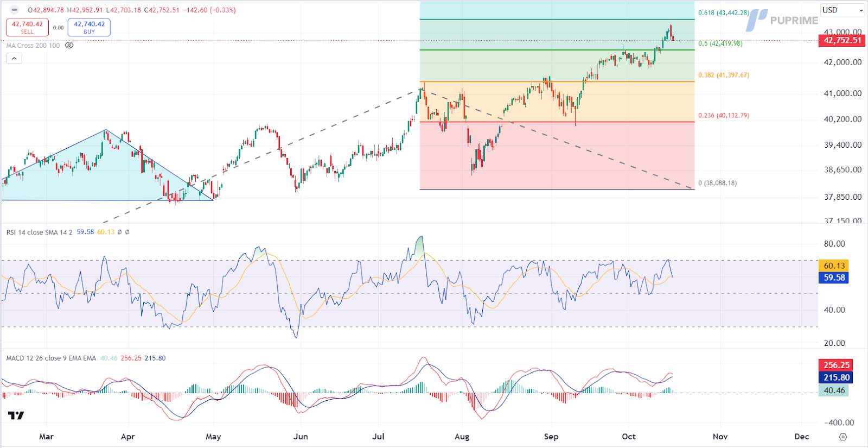Click the red MACD badge 256.25
Image resolution: width=868 pixels, height=448 pixels.
pyautogui.click(x=836, y=365)
